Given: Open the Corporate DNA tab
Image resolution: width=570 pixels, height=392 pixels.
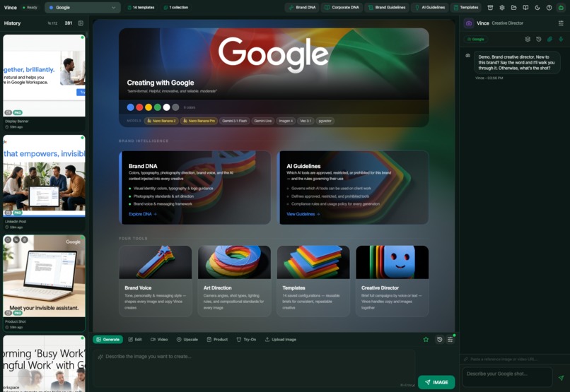Looking at the screenshot, I should [x=342, y=7].
